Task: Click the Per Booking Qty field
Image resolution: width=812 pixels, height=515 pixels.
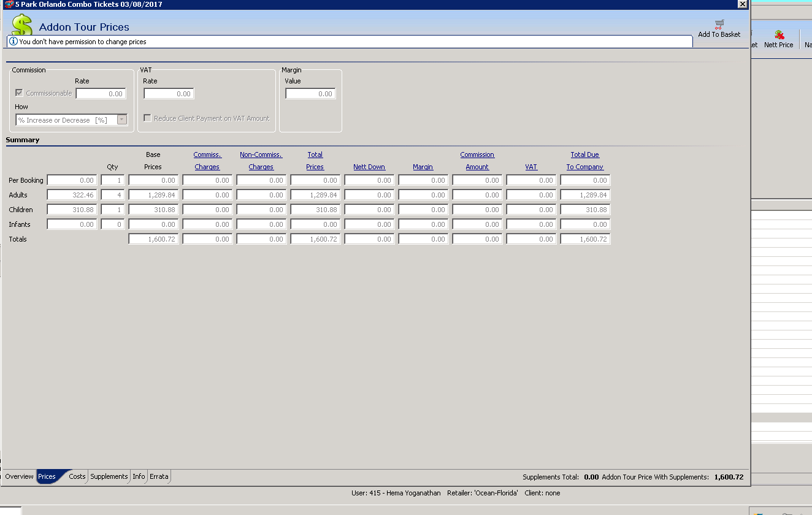Action: pyautogui.click(x=112, y=180)
